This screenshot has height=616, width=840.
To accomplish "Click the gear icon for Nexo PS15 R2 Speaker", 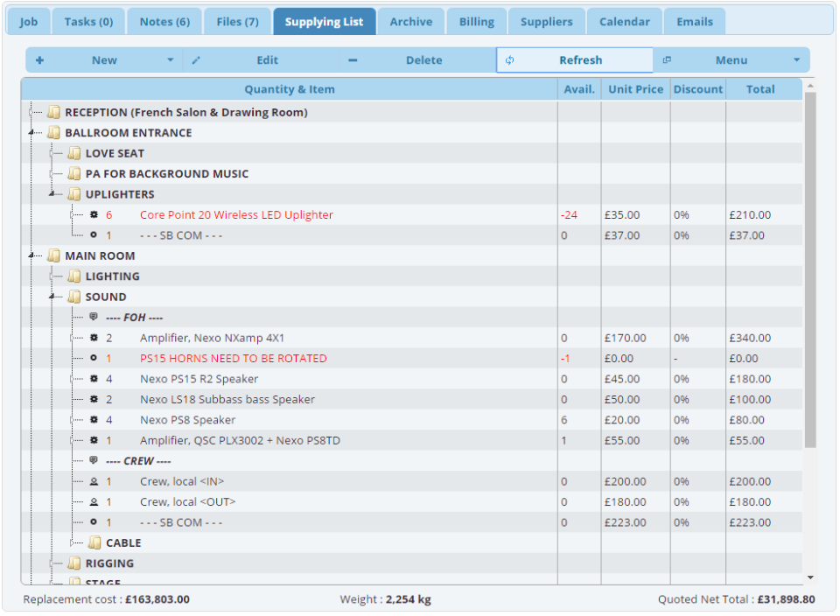I will (x=94, y=379).
